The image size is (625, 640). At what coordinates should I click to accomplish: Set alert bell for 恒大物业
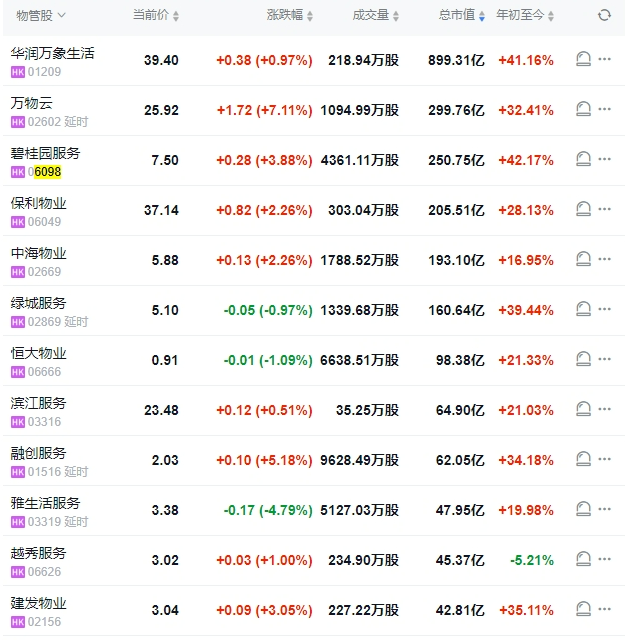coord(583,359)
